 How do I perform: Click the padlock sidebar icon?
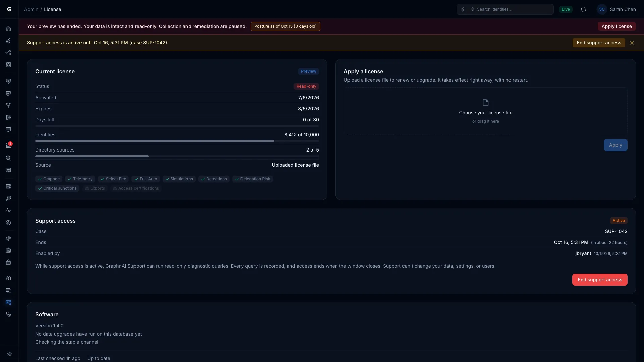tap(8, 262)
